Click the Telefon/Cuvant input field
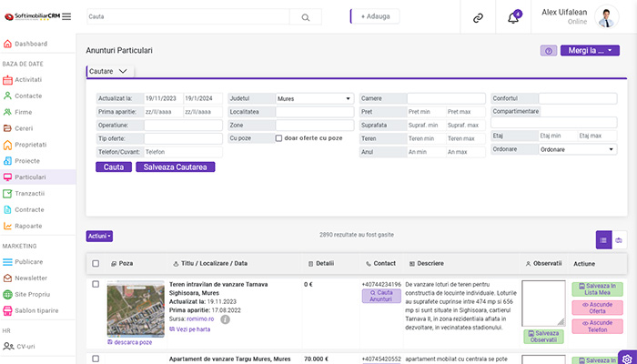 pos(183,152)
